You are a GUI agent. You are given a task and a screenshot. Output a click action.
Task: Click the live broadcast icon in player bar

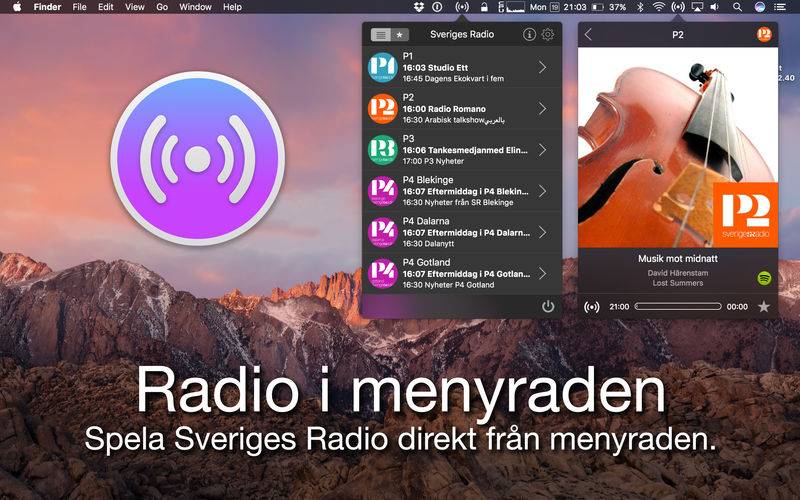tap(592, 307)
